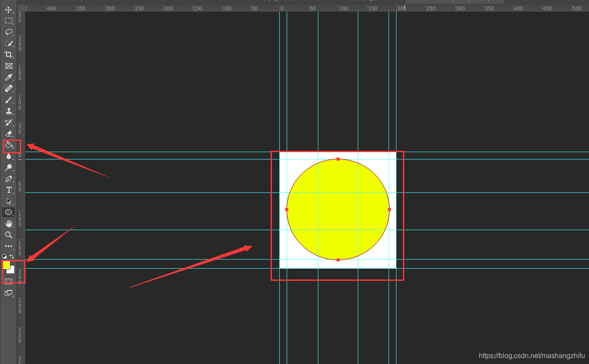Select the Lasso tool

[8, 32]
